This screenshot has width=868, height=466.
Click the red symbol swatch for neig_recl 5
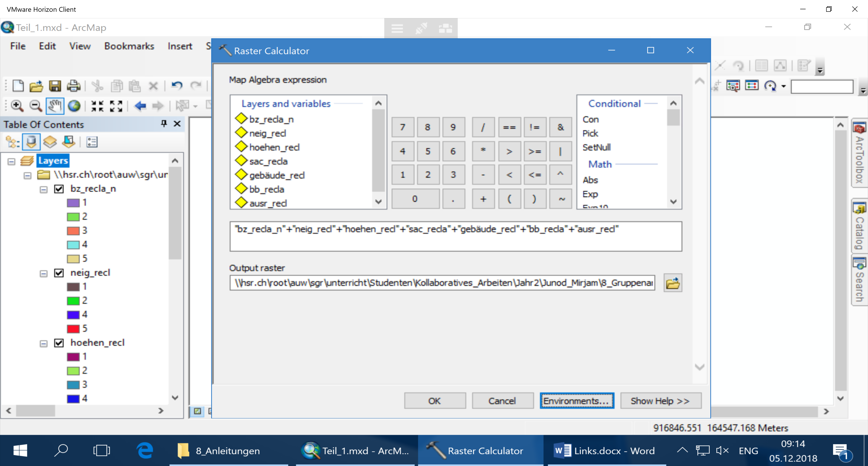click(x=73, y=328)
